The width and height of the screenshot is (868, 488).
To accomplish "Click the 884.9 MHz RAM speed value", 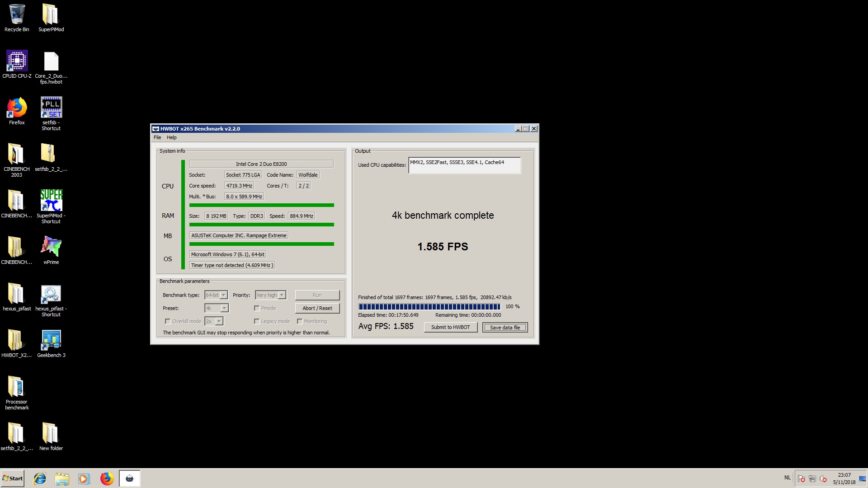I will click(x=302, y=216).
